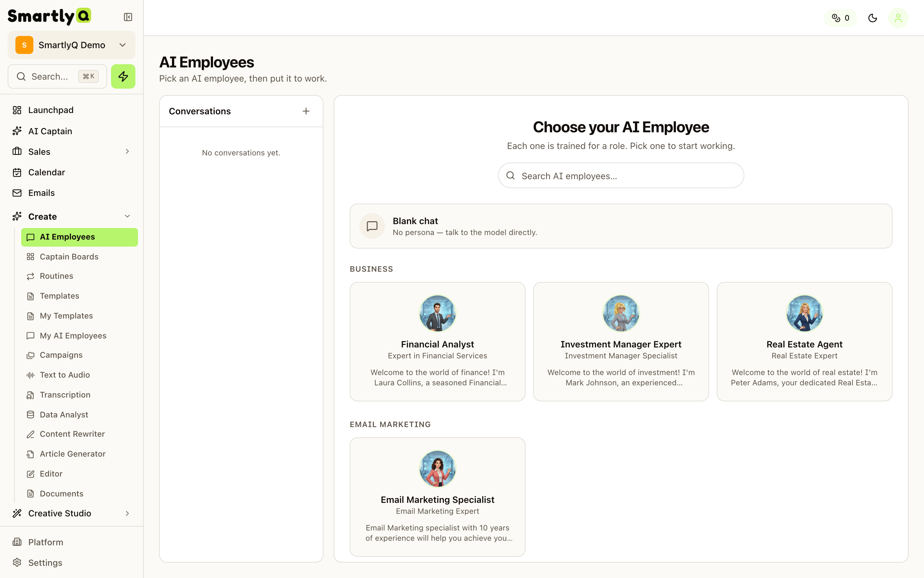The width and height of the screenshot is (924, 578).
Task: Click the Email Marketing Specialist avatar
Action: (x=437, y=469)
